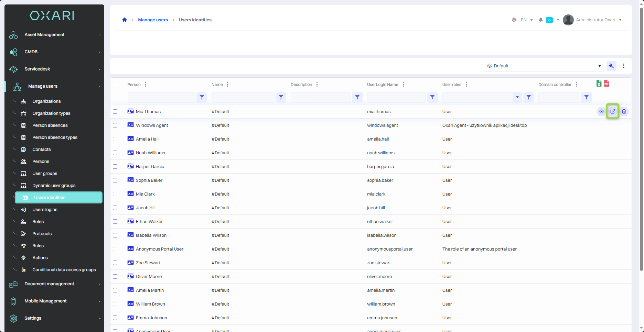644x332 pixels.
Task: Export the table to PDF
Action: pos(607,84)
